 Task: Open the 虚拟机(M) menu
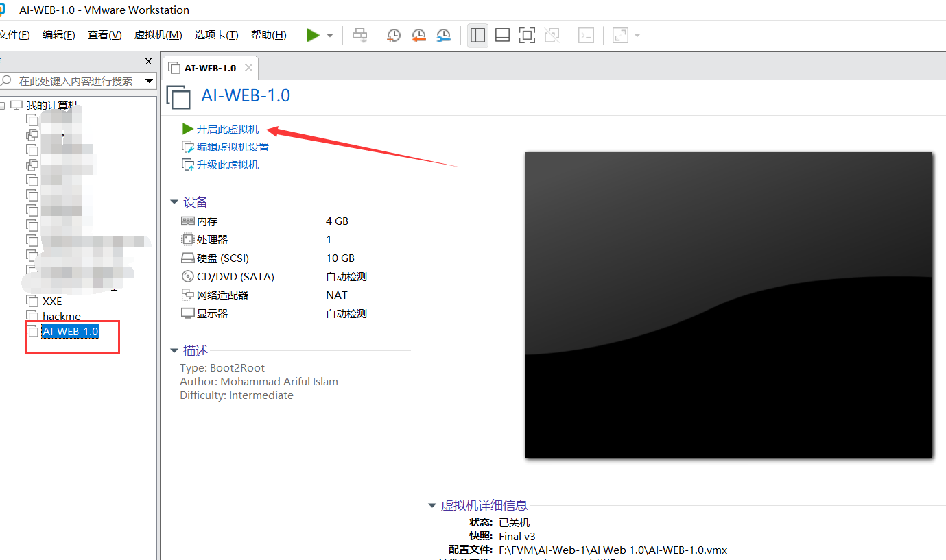[158, 35]
